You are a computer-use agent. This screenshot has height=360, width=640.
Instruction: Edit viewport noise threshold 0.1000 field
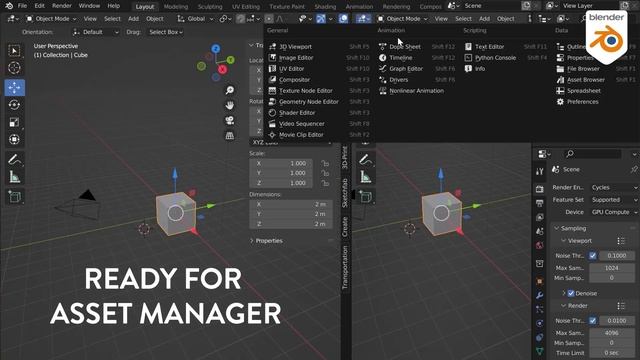pos(617,256)
